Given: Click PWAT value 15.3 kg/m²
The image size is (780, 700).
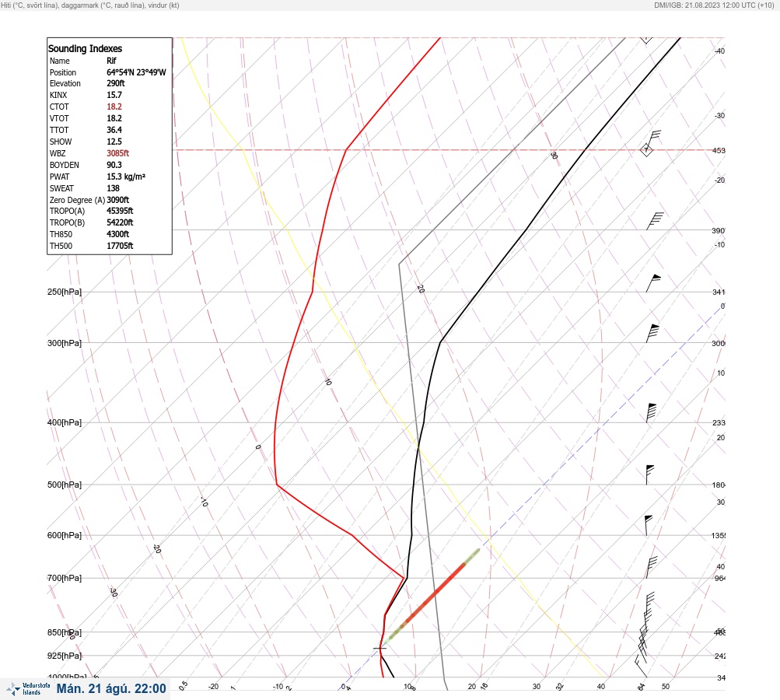Looking at the screenshot, I should (x=126, y=177).
